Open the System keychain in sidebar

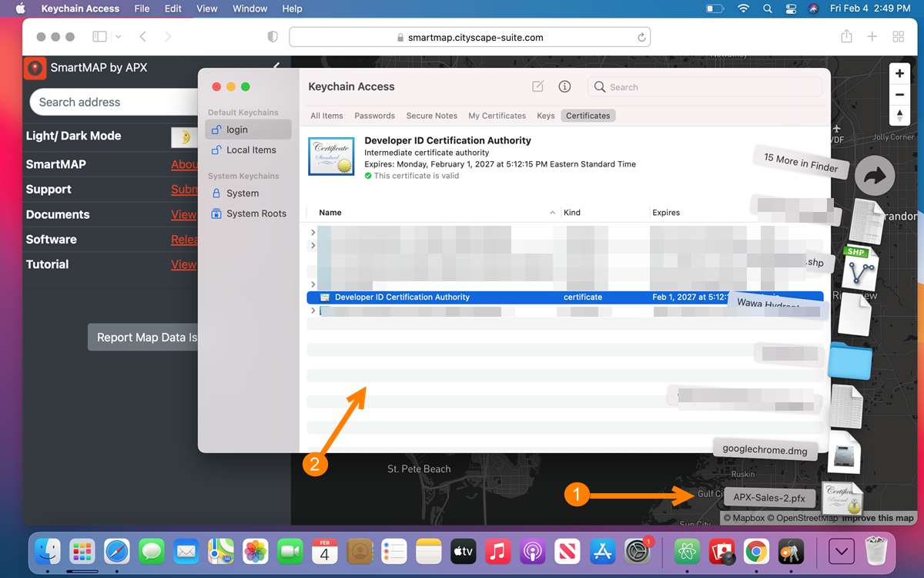click(248, 193)
